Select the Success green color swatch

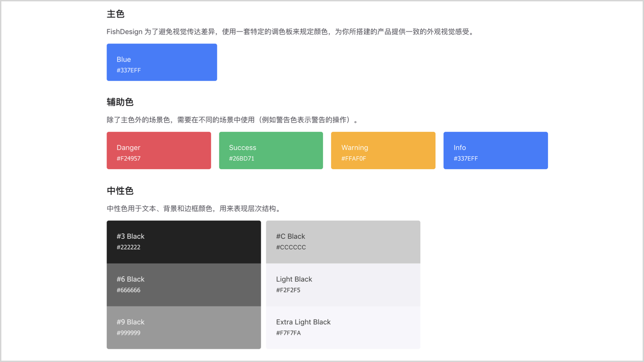coord(271,150)
